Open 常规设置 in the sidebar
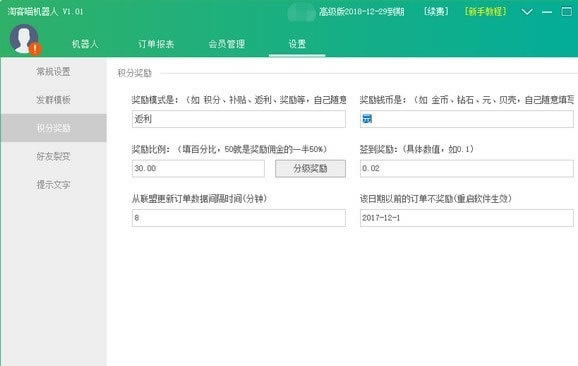578x366 pixels. pyautogui.click(x=53, y=72)
